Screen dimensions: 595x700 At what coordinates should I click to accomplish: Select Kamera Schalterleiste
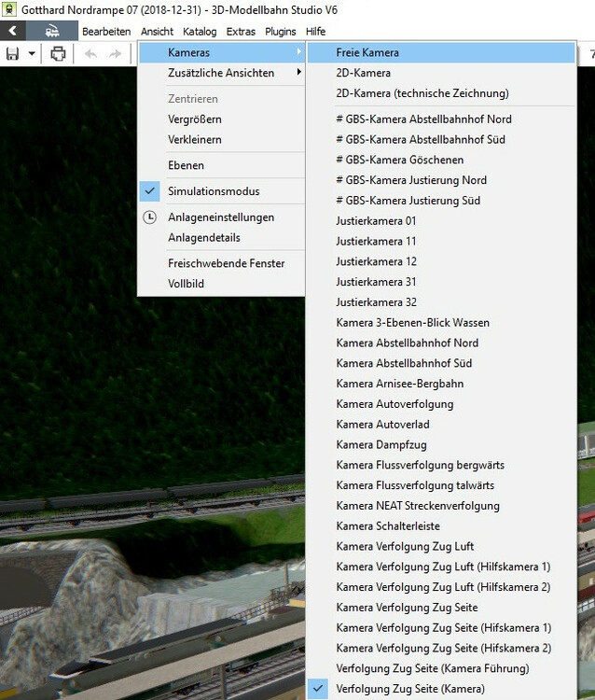point(441,525)
